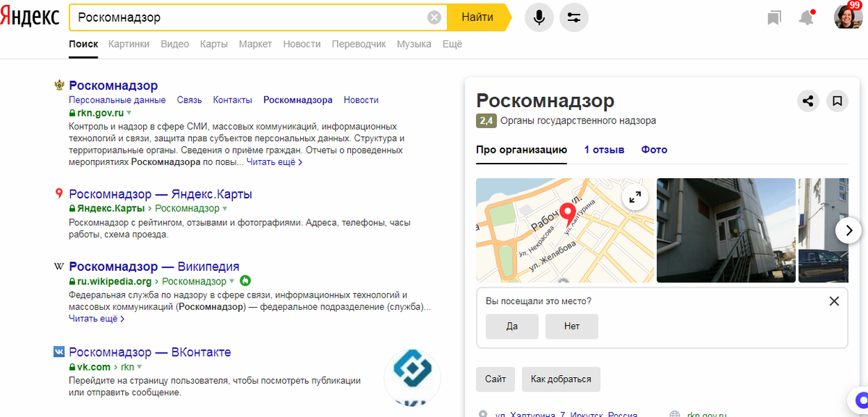Switch to the Переводчик tab
The height and width of the screenshot is (417, 868).
coord(359,44)
